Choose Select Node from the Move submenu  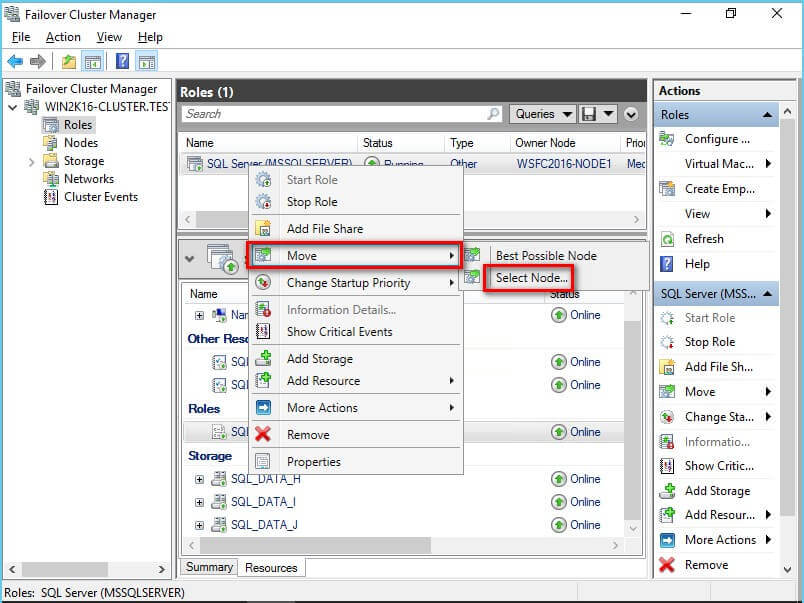[532, 277]
